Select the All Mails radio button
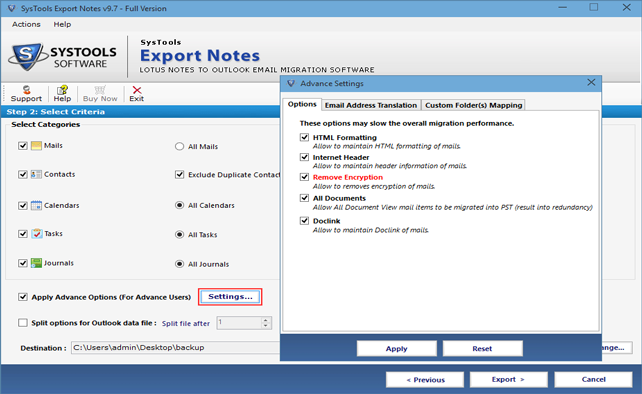The image size is (642, 394). pyautogui.click(x=179, y=146)
